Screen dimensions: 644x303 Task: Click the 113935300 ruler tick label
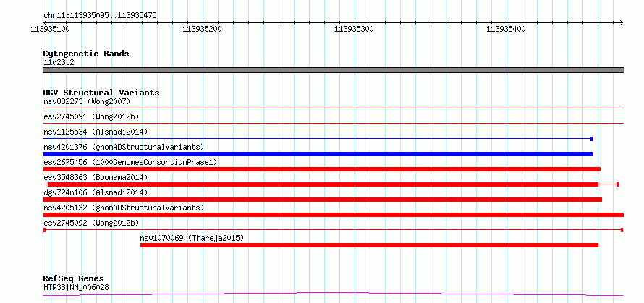354,29
